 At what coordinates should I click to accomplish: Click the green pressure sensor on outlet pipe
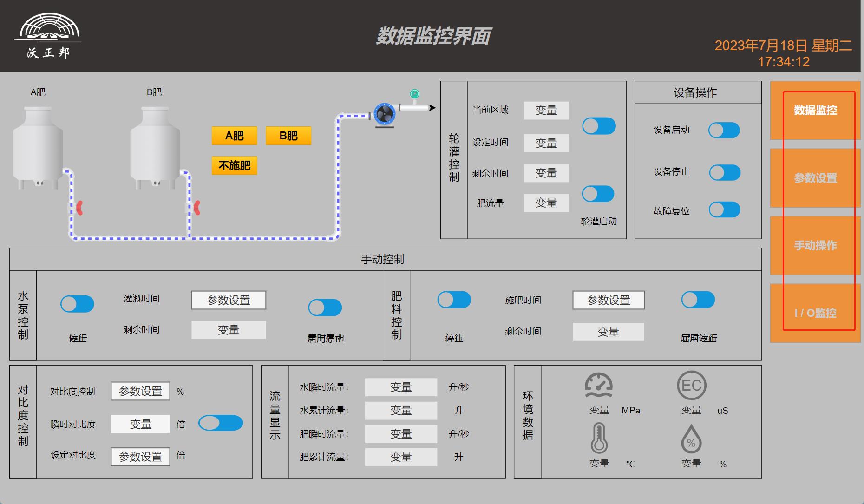[x=415, y=94]
